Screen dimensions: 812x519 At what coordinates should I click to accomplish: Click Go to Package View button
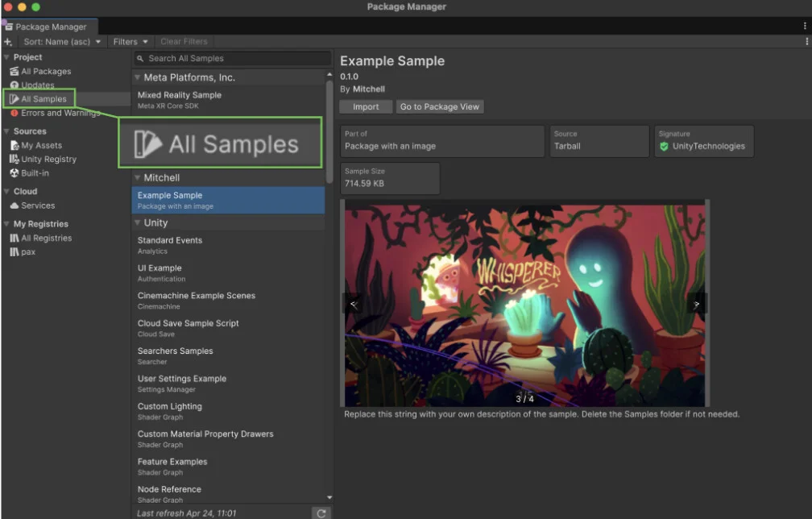tap(440, 106)
